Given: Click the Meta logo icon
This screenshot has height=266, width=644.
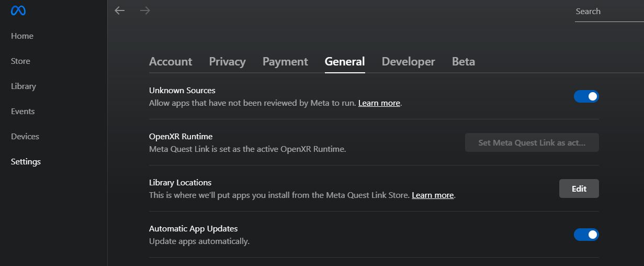Looking at the screenshot, I should pos(18,10).
